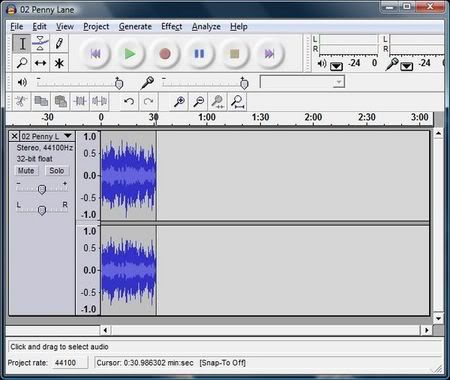Select the Envelope tool
Image resolution: width=450 pixels, height=380 pixels.
40,43
